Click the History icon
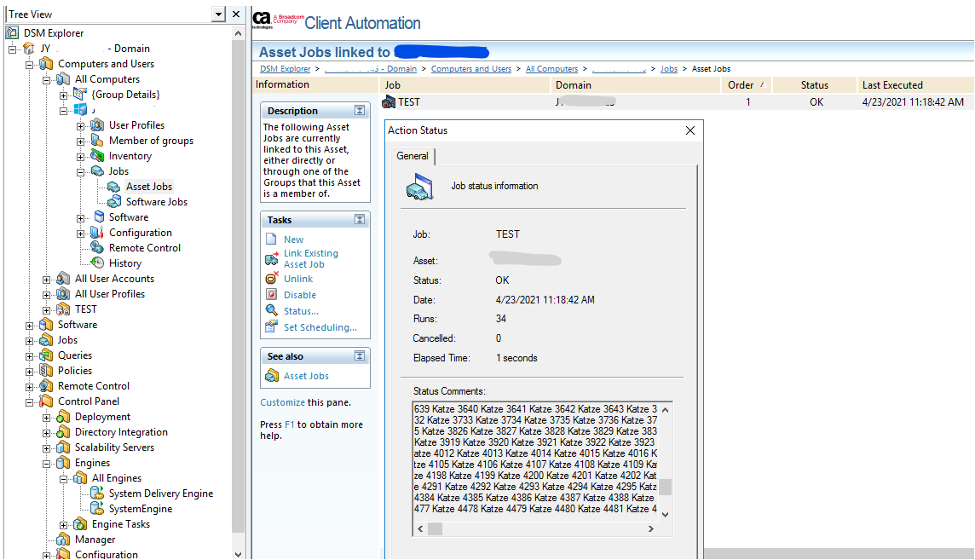975x560 pixels. [97, 263]
